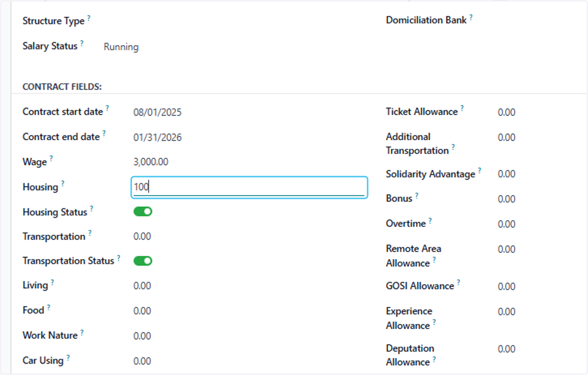Show Work Nature help tooltip
Image resolution: width=588 pixels, height=375 pixels.
82,332
